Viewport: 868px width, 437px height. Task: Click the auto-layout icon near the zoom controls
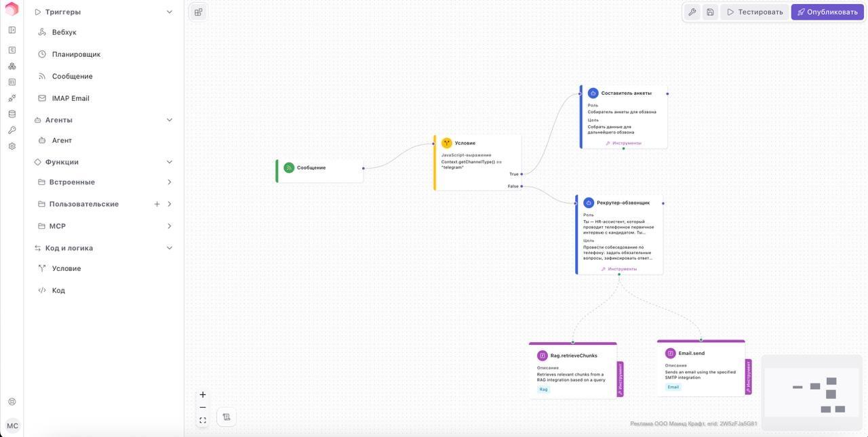226,417
